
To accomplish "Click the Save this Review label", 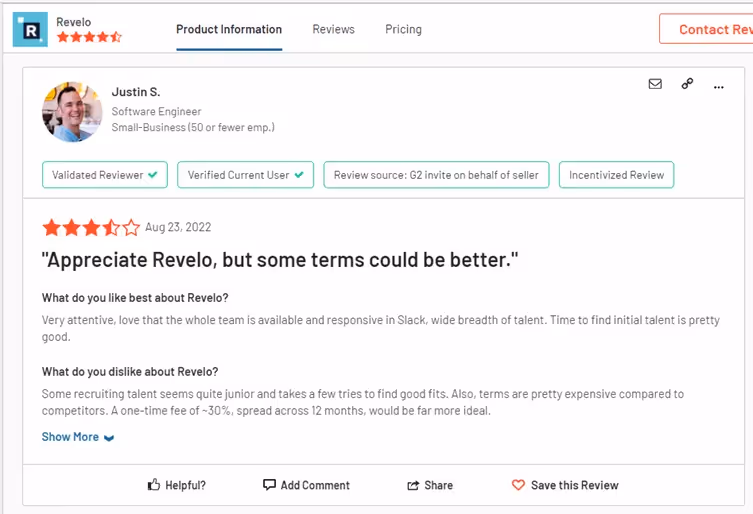I will point(575,485).
